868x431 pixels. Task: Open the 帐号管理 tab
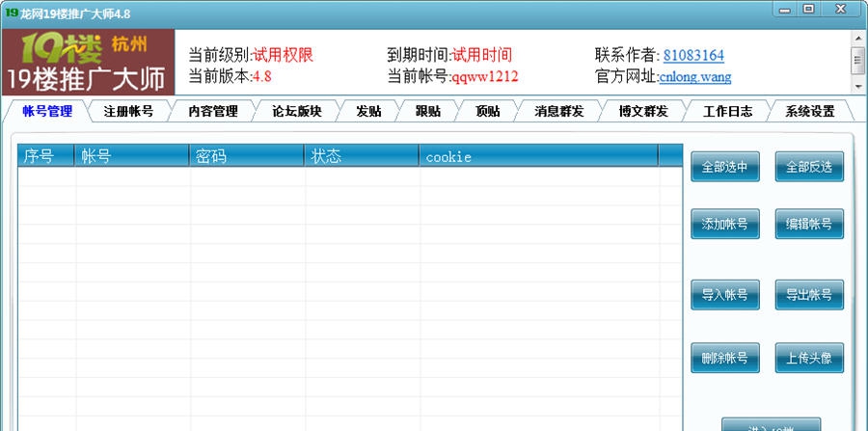(x=47, y=111)
